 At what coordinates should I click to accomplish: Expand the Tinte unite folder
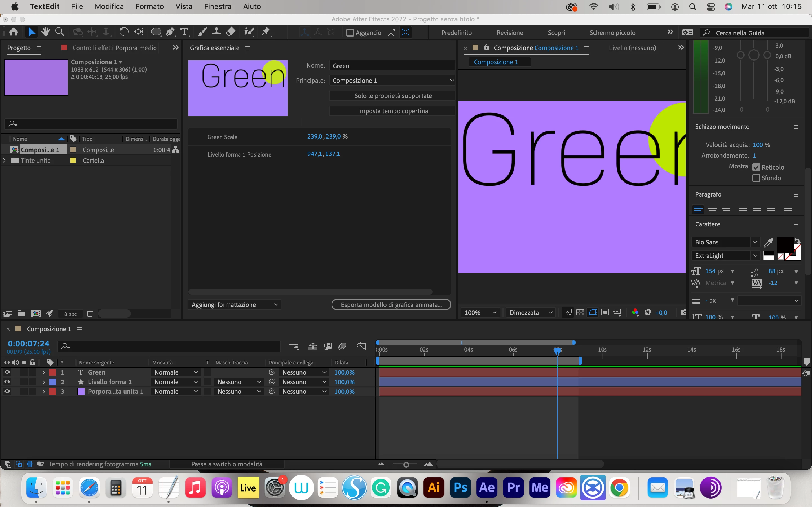(x=4, y=160)
